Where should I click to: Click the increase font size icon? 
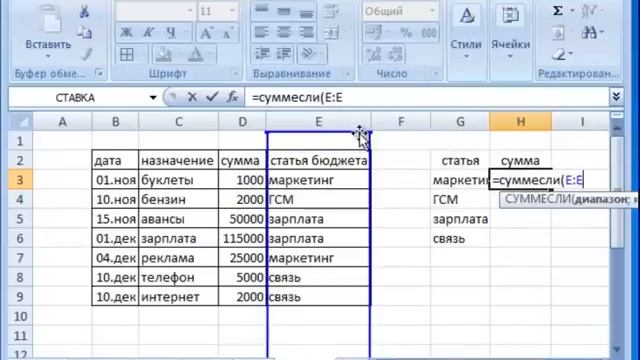(x=207, y=33)
